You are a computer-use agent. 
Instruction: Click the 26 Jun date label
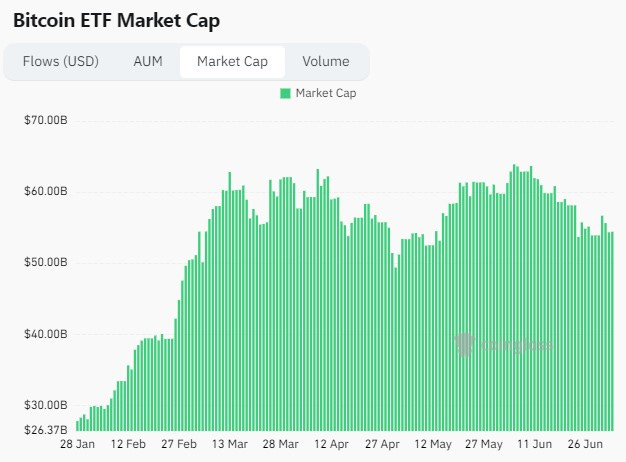point(585,444)
